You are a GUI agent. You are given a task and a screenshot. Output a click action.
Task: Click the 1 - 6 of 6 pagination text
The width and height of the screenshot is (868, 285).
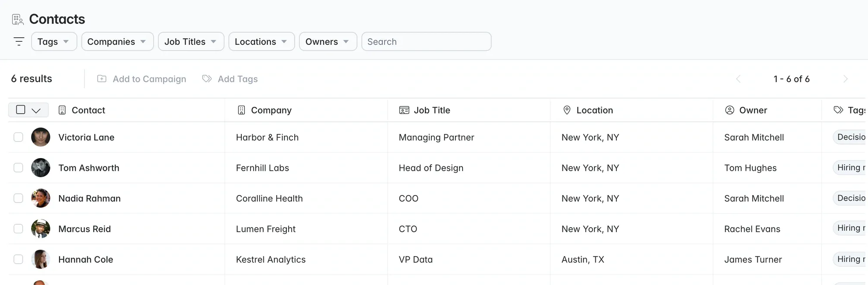[x=792, y=79]
